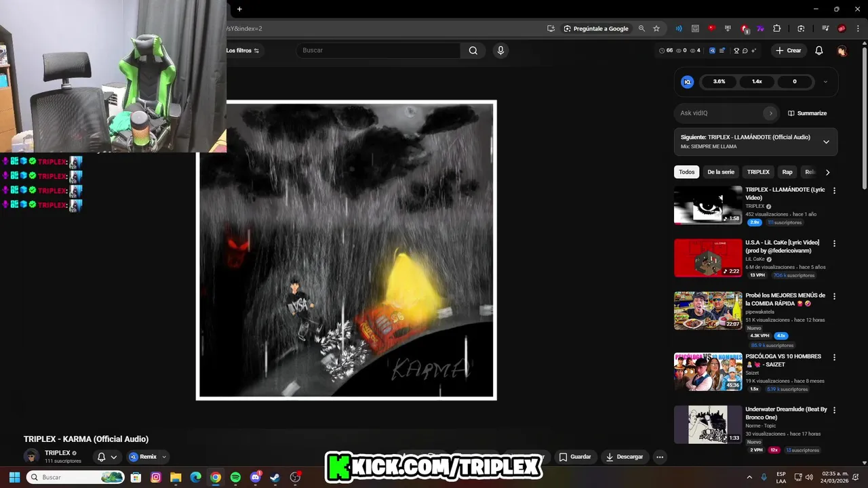Open Spotify from the taskbar
This screenshot has width=868, height=488.
click(235, 477)
